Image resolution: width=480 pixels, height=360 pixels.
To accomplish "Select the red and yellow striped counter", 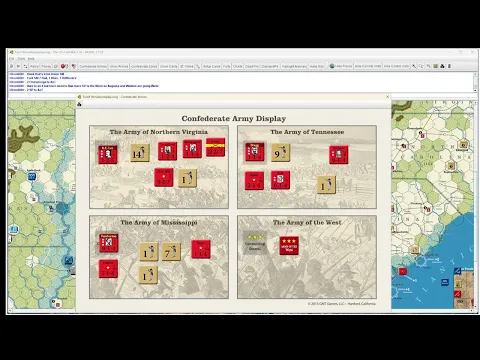I will tap(216, 147).
